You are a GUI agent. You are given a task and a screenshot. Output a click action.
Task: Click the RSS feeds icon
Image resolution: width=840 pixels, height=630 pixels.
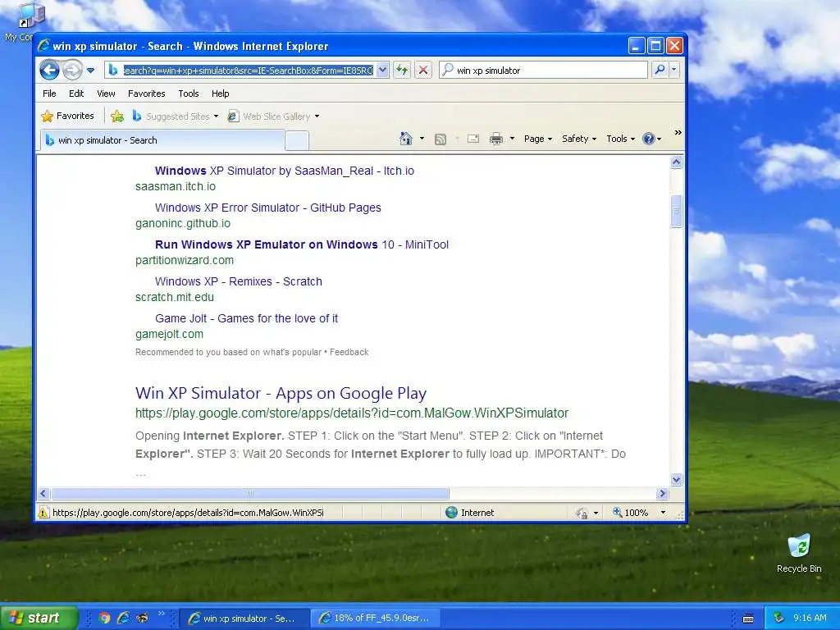pyautogui.click(x=441, y=139)
